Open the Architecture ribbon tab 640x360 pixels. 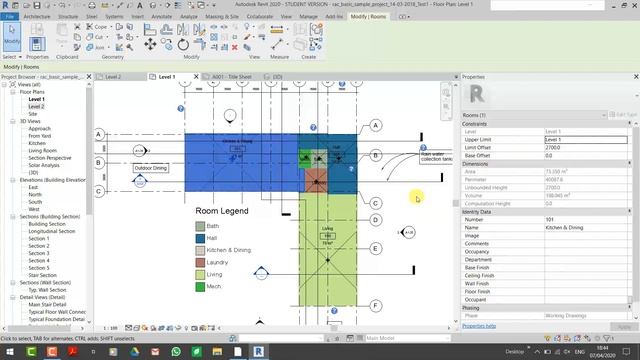[37, 17]
